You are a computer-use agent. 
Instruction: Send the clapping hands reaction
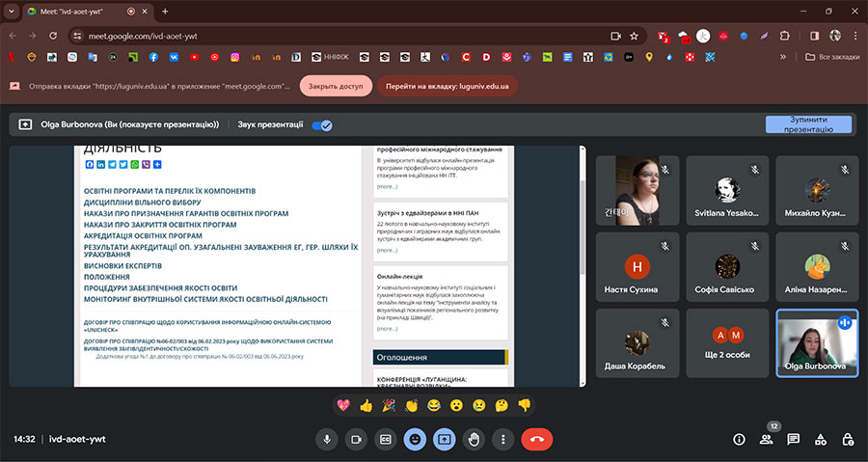[x=411, y=405]
